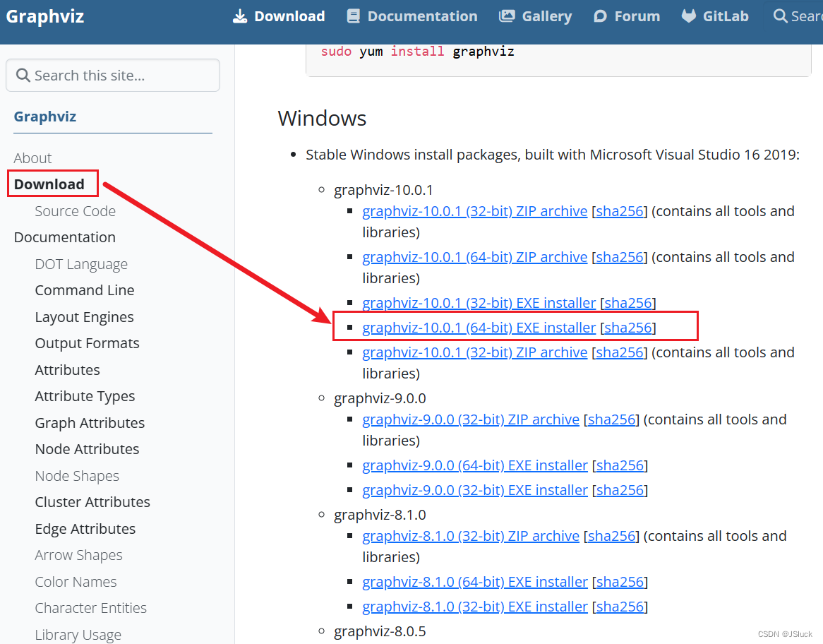Download graphviz-8.1.0 (64-bit) EXE installer
The height and width of the screenshot is (644, 823).
click(475, 582)
